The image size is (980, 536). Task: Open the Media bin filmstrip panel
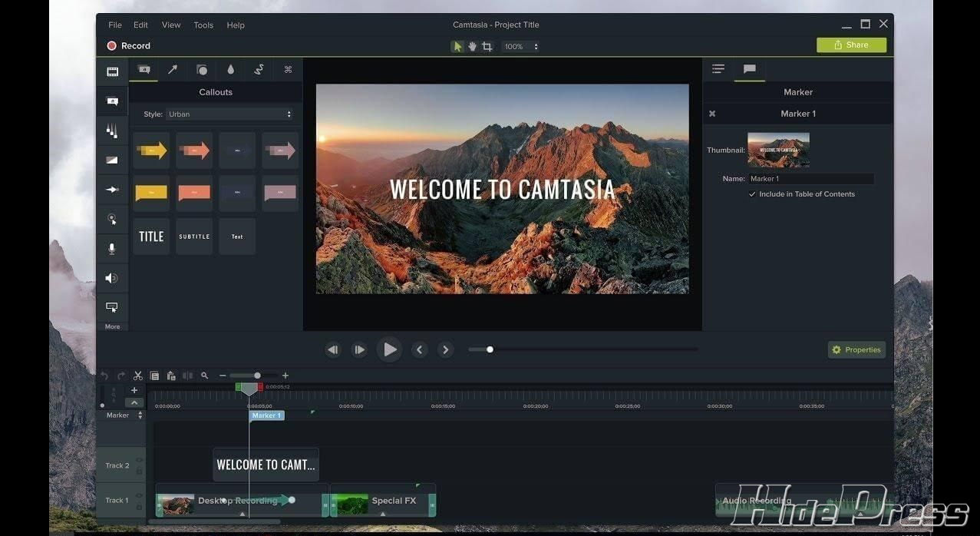pos(112,72)
